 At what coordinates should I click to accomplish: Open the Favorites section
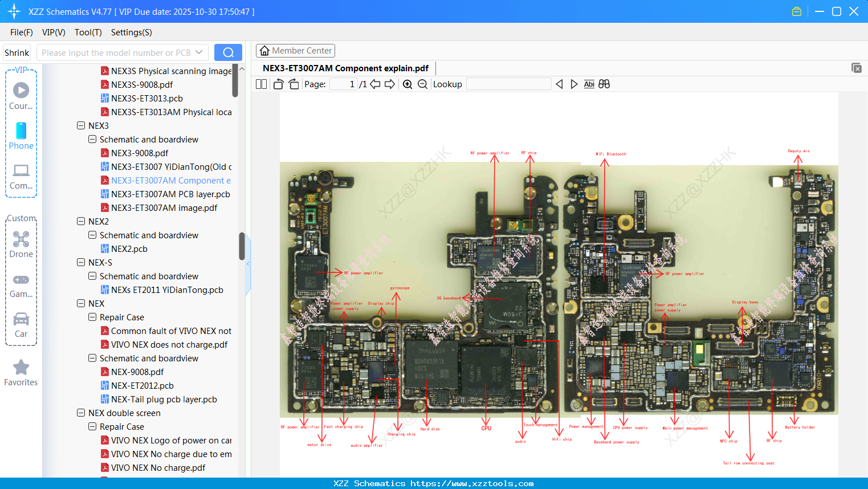point(21,373)
